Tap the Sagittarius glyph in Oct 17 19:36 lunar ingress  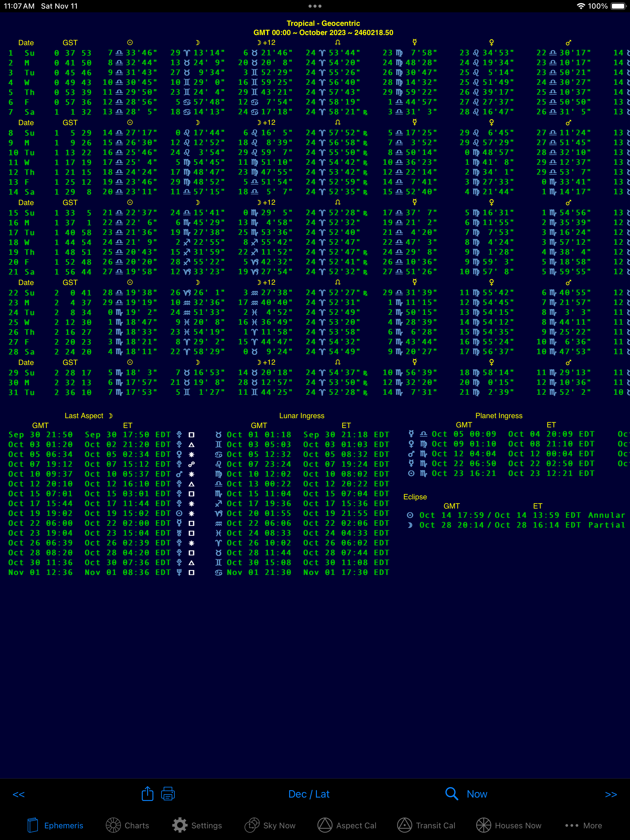[x=218, y=504]
